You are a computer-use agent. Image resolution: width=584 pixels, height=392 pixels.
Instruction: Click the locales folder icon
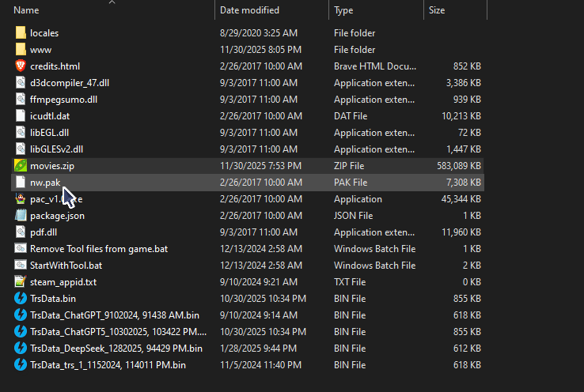21,33
